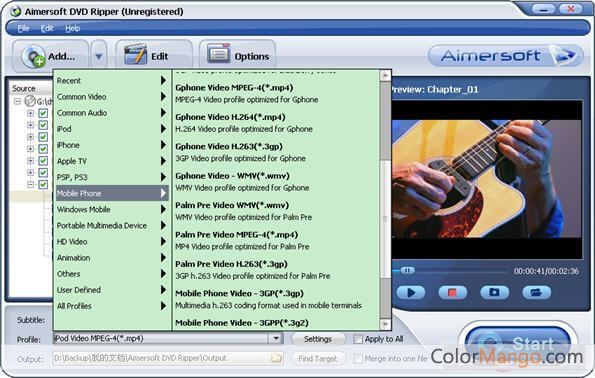Click the Add disc button
This screenshot has height=378, width=595.
click(50, 56)
